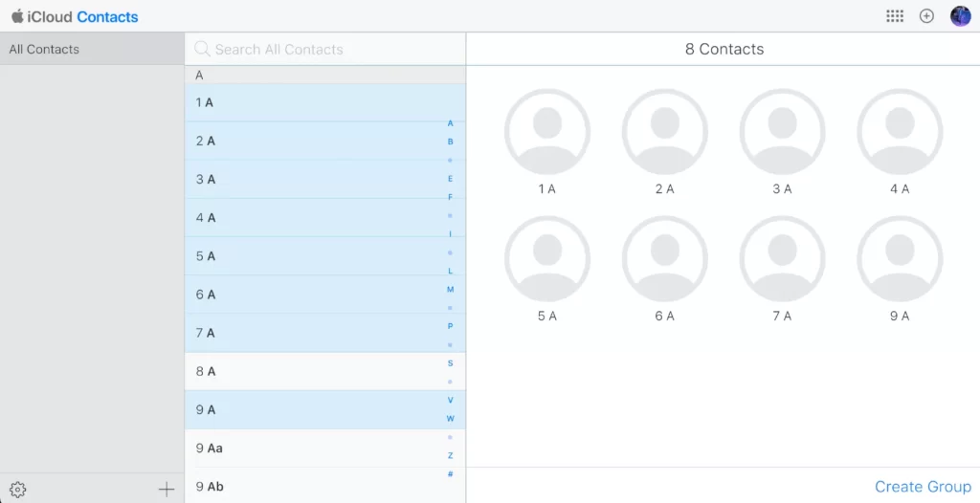The height and width of the screenshot is (503, 980).
Task: Jump to letter F in index
Action: tap(450, 197)
